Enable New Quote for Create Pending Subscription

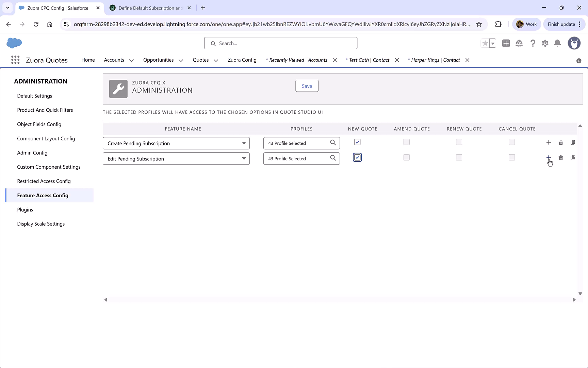click(x=357, y=142)
